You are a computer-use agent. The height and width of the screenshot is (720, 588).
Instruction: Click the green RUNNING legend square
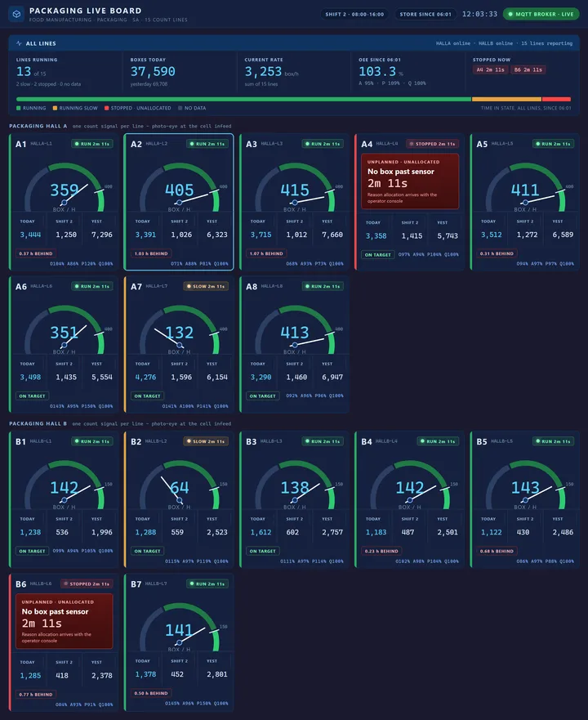(x=18, y=109)
